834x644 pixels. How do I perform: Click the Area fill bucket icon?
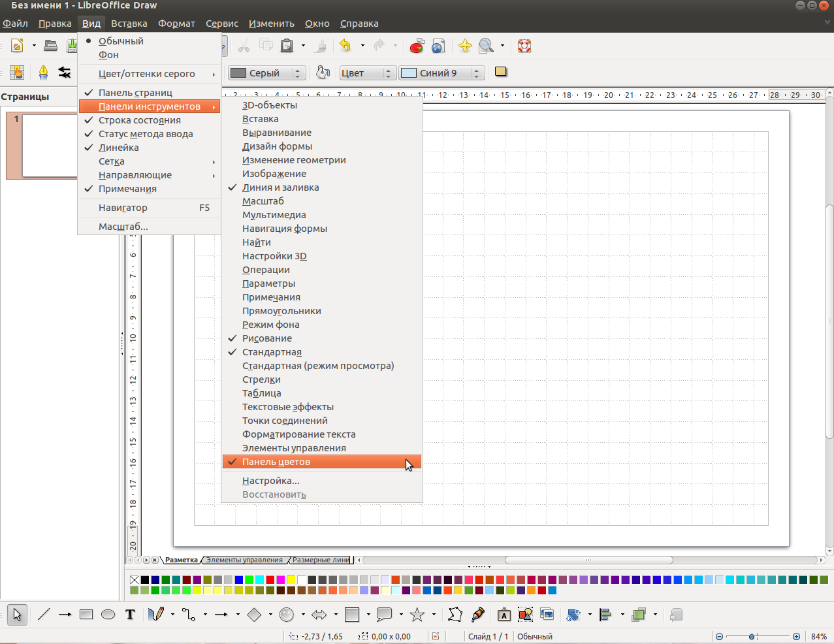(x=323, y=72)
